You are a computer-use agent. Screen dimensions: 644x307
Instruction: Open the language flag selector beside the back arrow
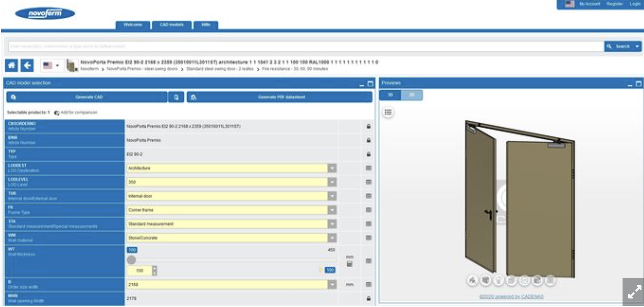click(51, 66)
